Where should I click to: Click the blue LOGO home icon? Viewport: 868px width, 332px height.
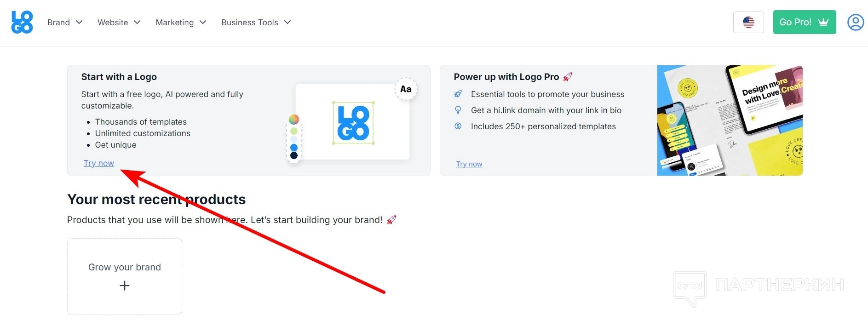coord(22,22)
